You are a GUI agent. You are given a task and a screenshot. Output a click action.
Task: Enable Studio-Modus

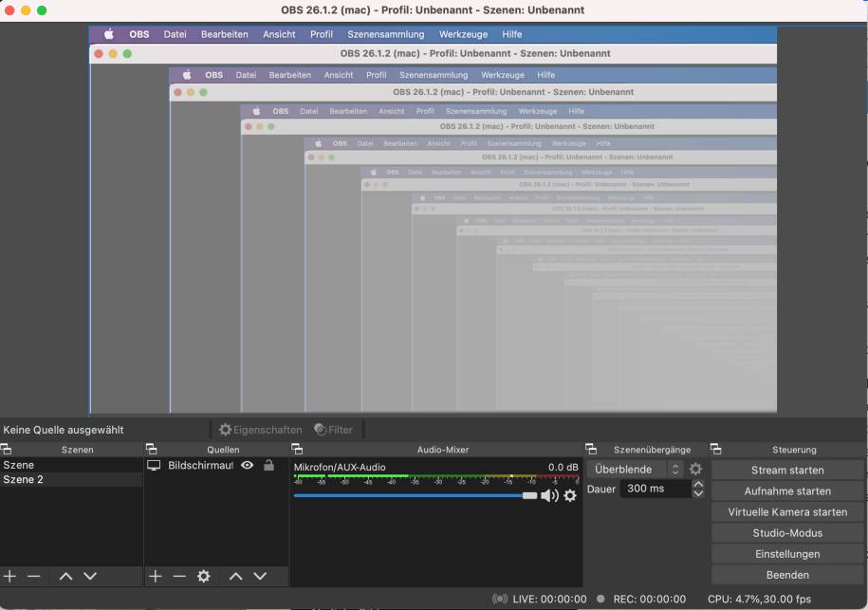tap(787, 532)
